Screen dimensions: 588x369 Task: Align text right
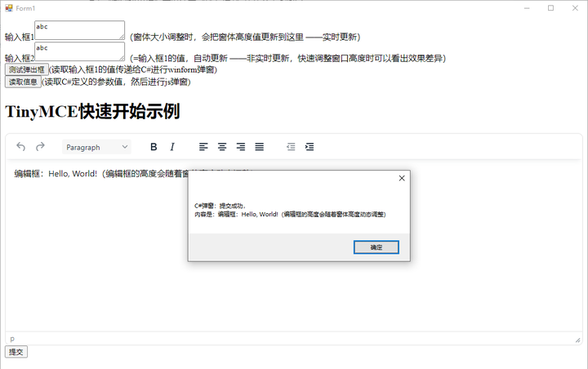[x=241, y=147]
